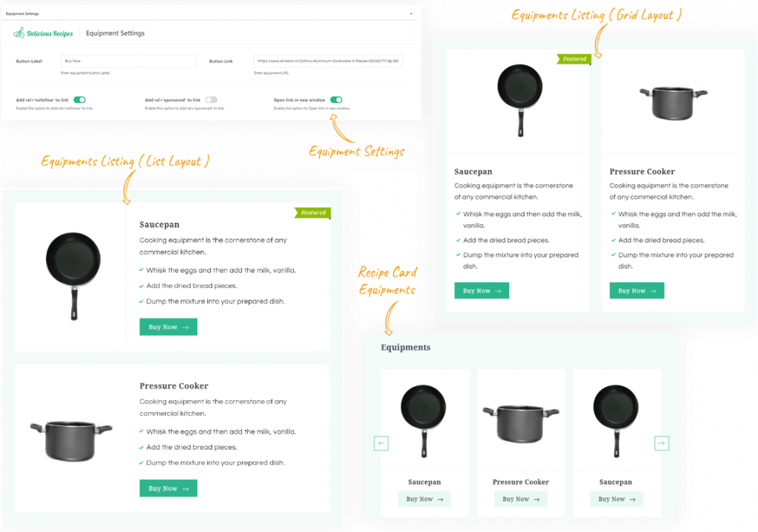This screenshot has width=758, height=532.
Task: Click Buy Now under carousel Pressure Cooker
Action: [520, 499]
